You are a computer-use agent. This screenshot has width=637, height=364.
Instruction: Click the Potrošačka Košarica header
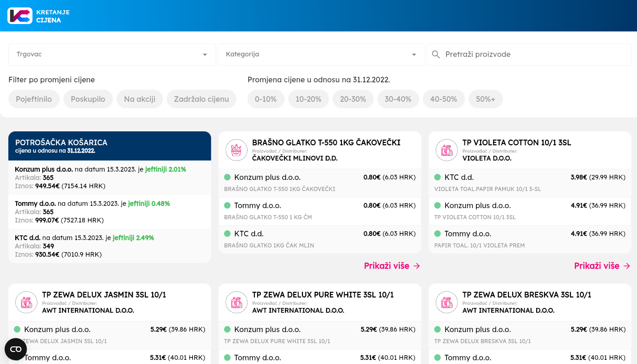click(110, 146)
